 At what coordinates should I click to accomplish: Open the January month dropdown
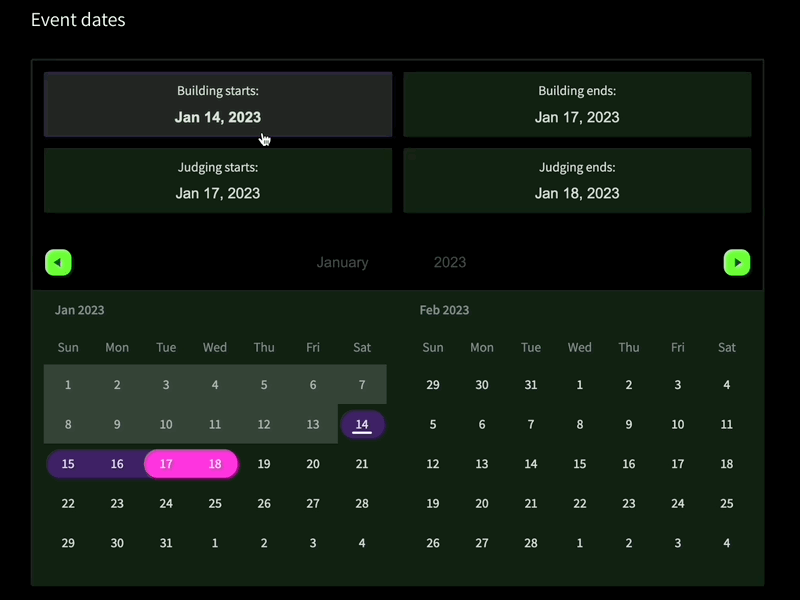pyautogui.click(x=342, y=262)
